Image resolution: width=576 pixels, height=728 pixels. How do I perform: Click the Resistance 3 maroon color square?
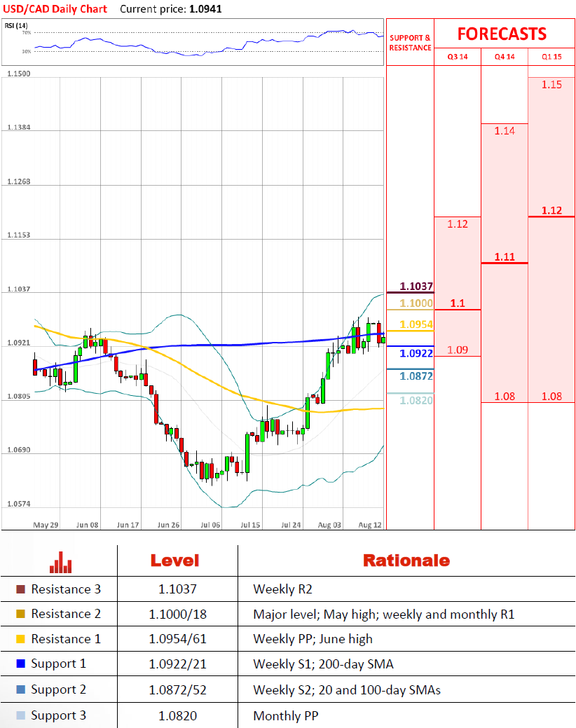pos(20,589)
